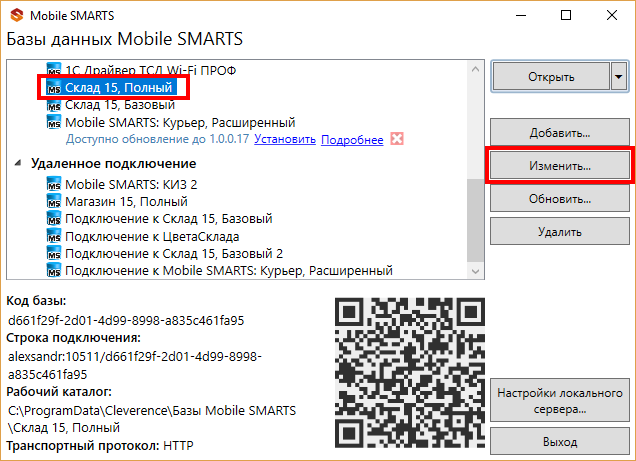Click database icon next to Склад 15, Полный
Image resolution: width=636 pixels, height=461 pixels.
54,88
